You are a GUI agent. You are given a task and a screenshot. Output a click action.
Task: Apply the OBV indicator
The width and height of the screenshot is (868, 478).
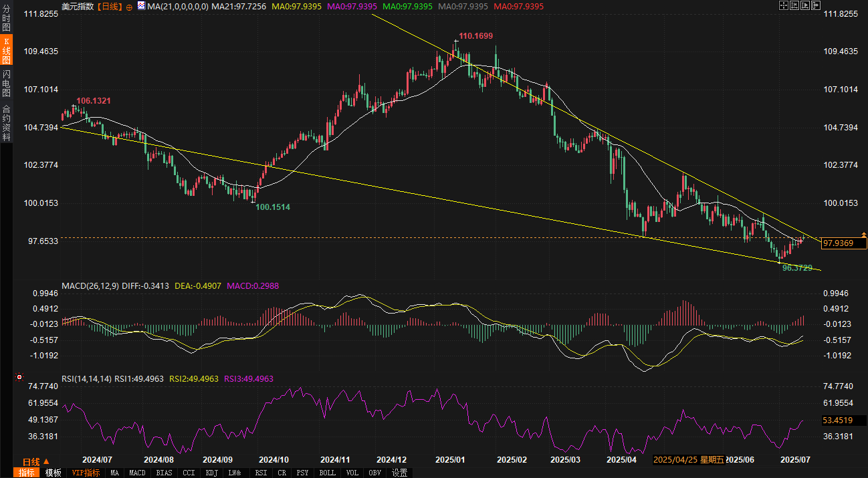coord(376,473)
